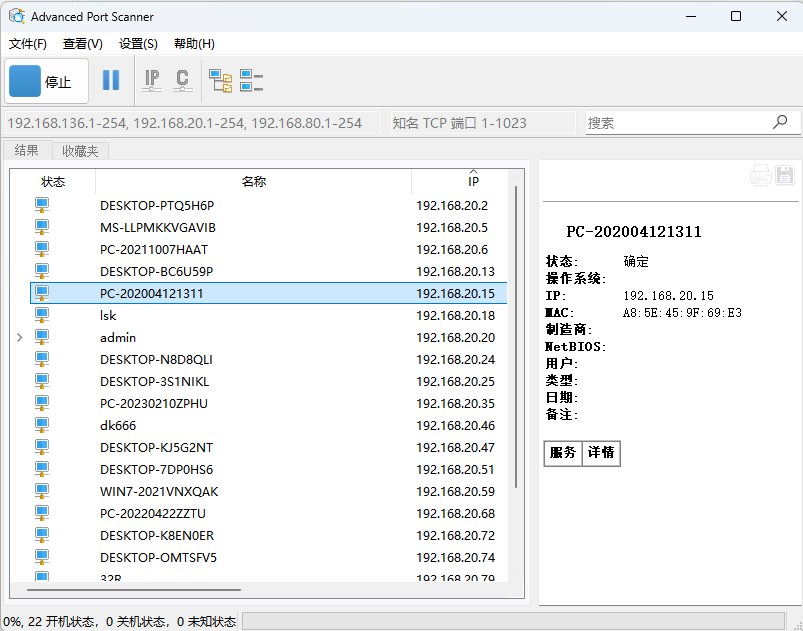The image size is (803, 631).
Task: Open the 文件(F) menu
Action: pyautogui.click(x=25, y=44)
